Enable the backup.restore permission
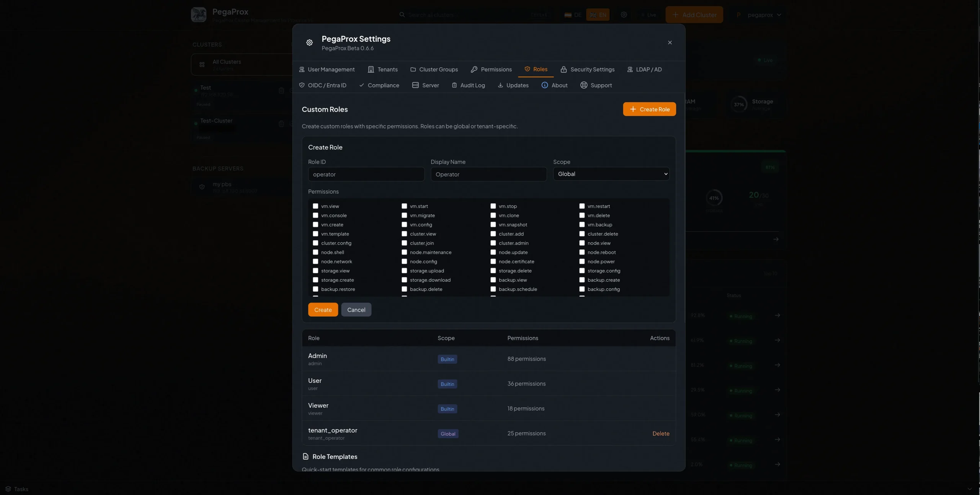980x495 pixels. pyautogui.click(x=315, y=289)
